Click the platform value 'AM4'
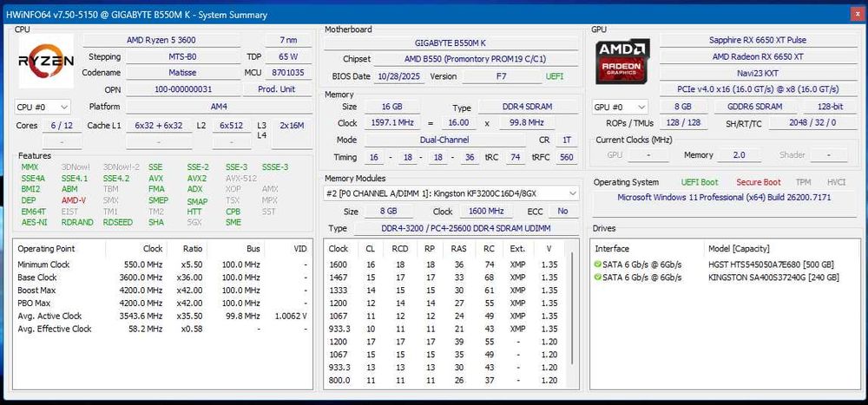Viewport: 868px width, 405px height. coord(219,107)
